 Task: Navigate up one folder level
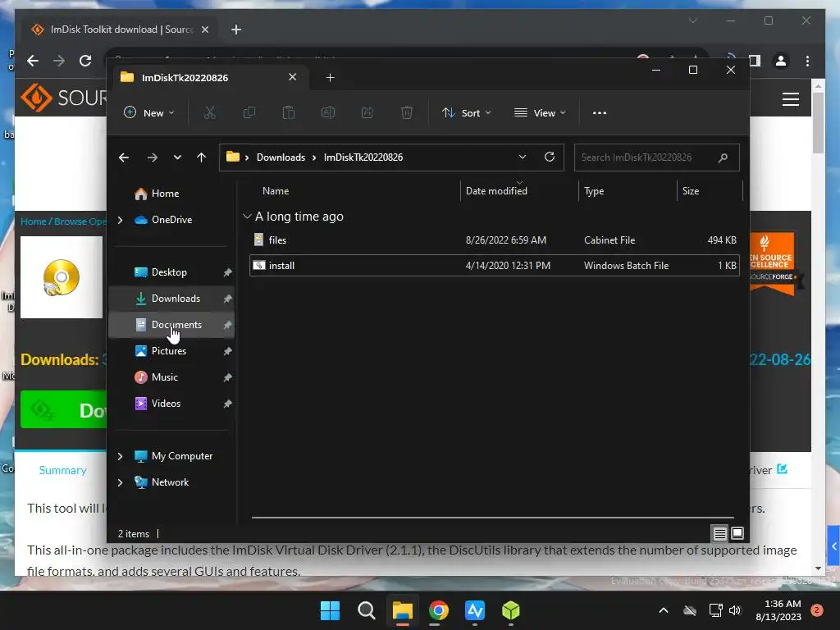coord(202,157)
